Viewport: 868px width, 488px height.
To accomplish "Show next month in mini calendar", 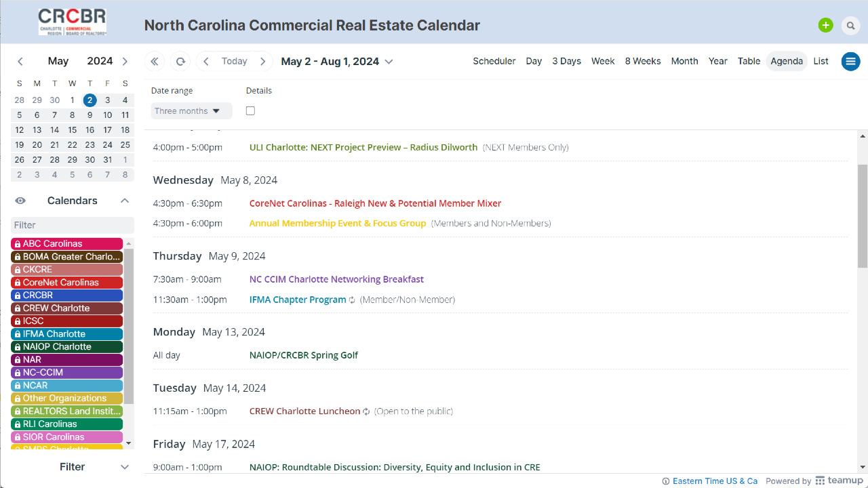I will [x=125, y=61].
